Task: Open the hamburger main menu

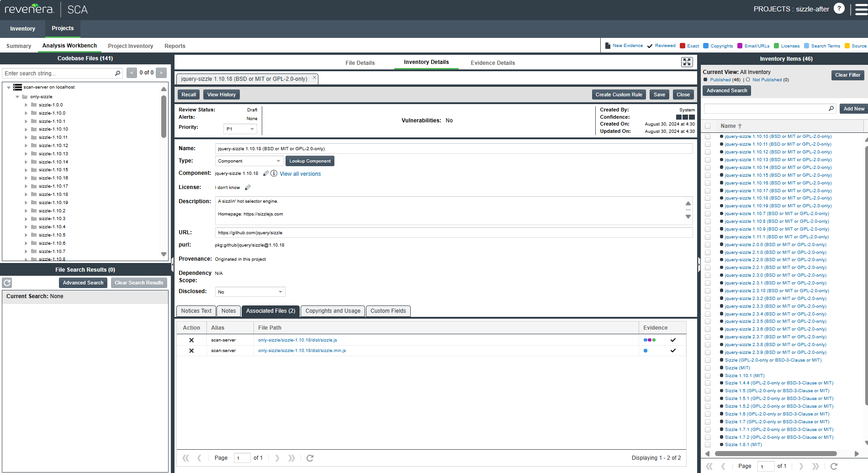Action: click(861, 10)
